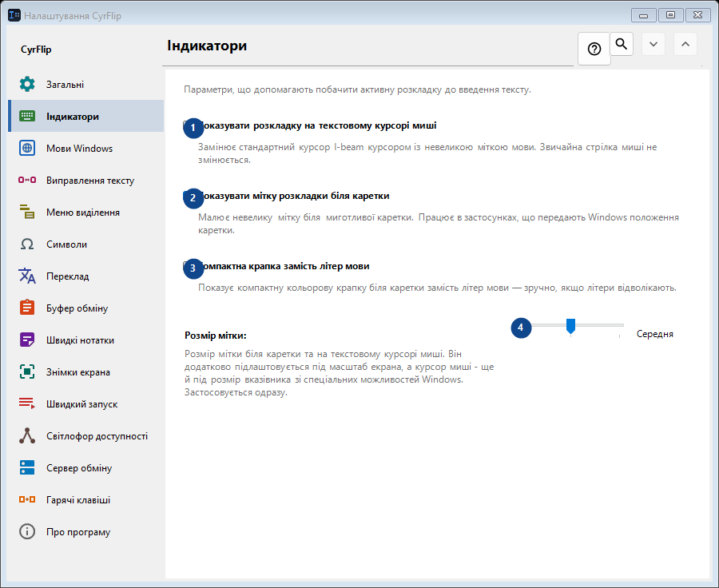This screenshot has height=588, width=719.
Task: Click the "Налаштування CyrFlip" window title
Action: point(73,16)
